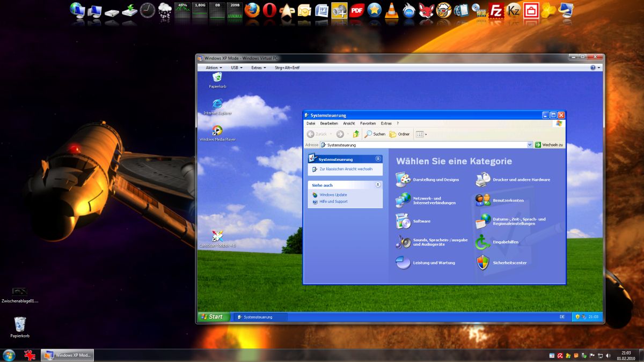Open the Aktion dropdown in Virtual PC
This screenshot has width=644, height=362.
point(214,68)
